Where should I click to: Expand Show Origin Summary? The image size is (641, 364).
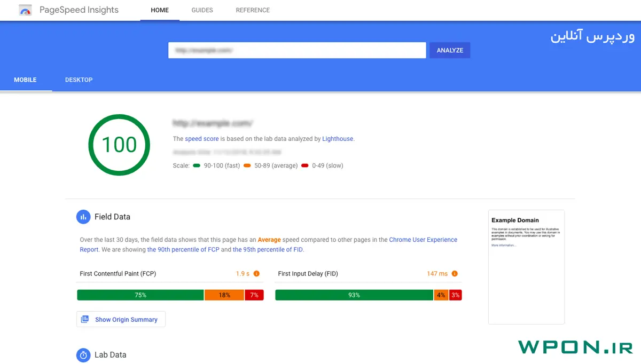click(x=126, y=320)
